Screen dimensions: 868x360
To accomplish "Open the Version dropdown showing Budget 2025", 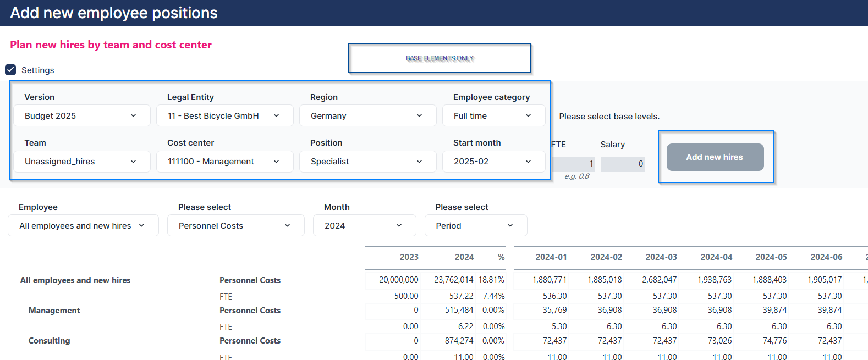I will tap(81, 116).
